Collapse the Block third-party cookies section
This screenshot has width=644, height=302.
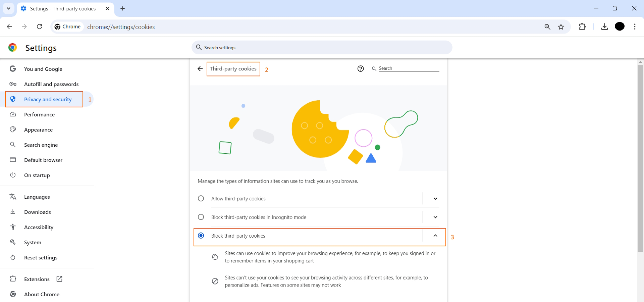(x=435, y=236)
